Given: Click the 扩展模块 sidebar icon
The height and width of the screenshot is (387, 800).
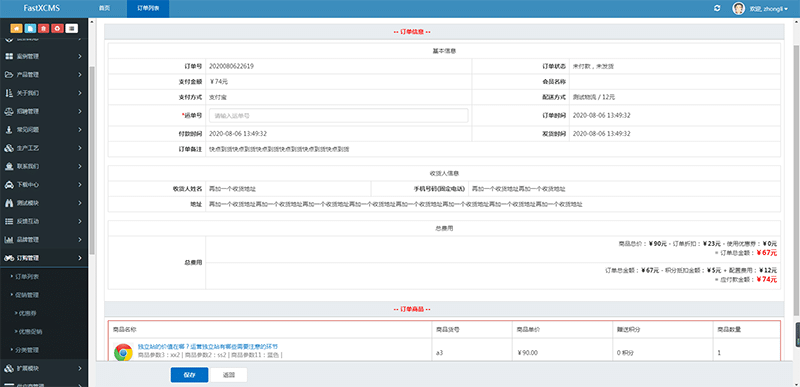Looking at the screenshot, I should (9, 368).
